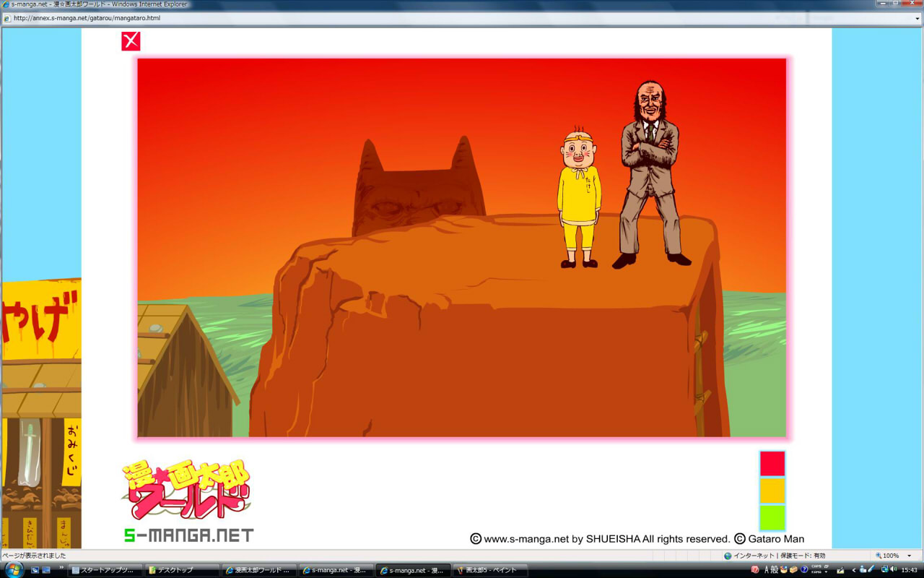Click the © Gataro Man copyright text

(x=769, y=538)
